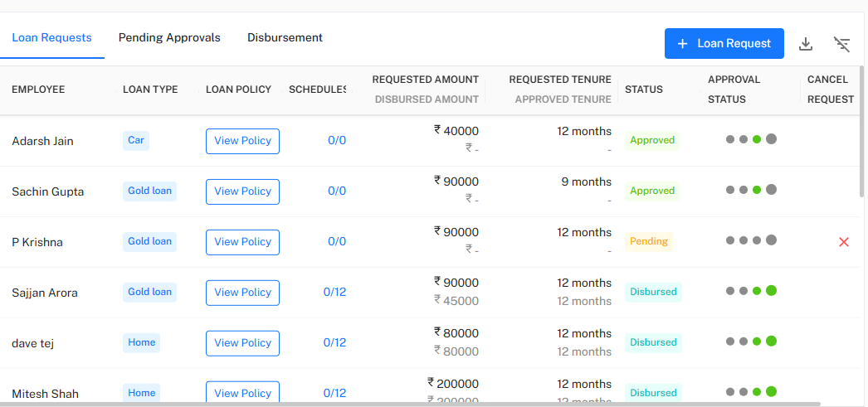Click the vertical scrollbar on table
868x407 pixels.
point(862,133)
